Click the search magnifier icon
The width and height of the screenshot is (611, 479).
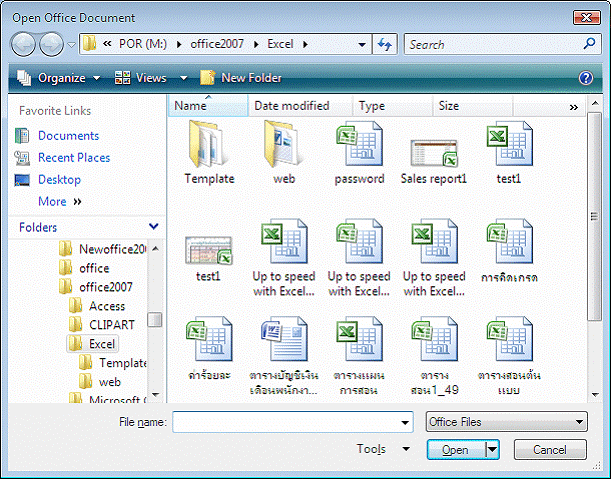tap(589, 44)
